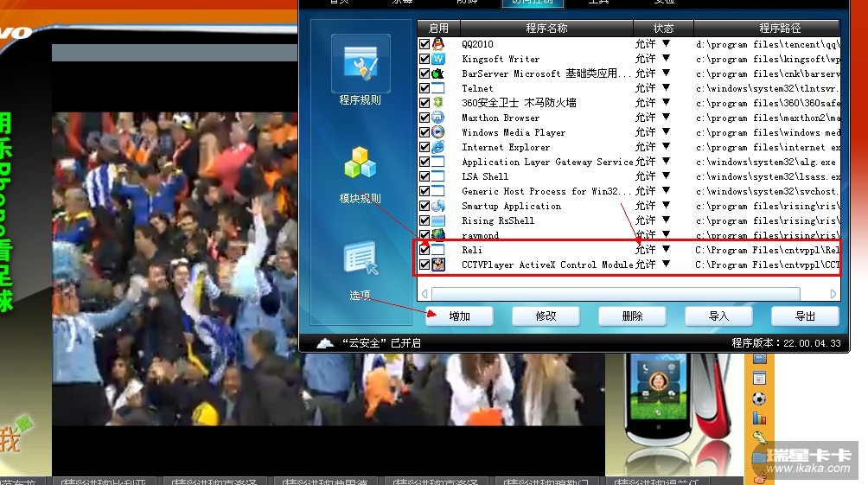Open Generic Host Process status dropdown

click(666, 190)
